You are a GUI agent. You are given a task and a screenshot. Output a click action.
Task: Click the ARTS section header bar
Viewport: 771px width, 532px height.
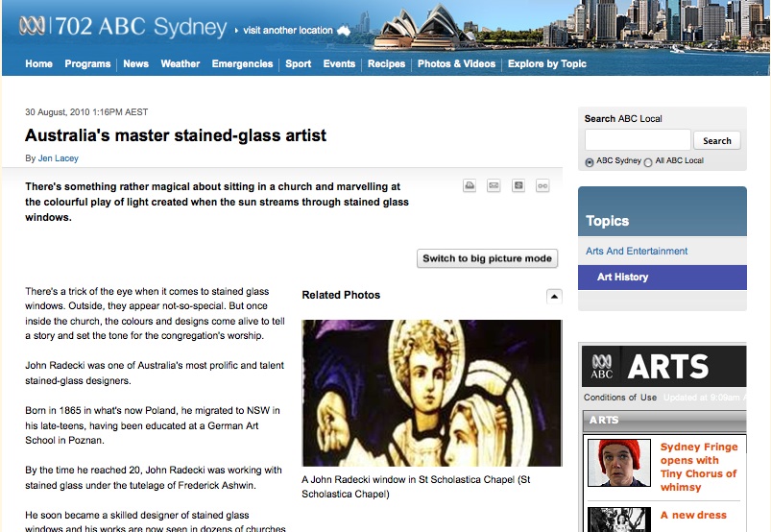coord(664,421)
